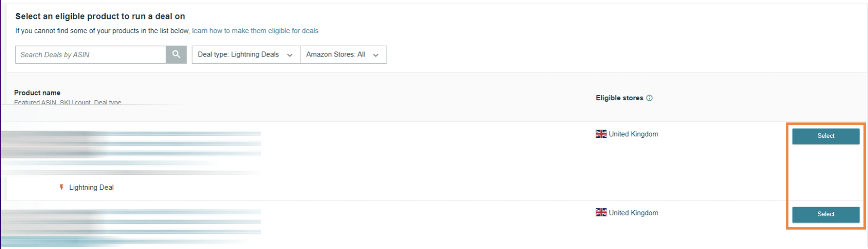
Task: Click the magnifying glass search icon
Action: pos(176,55)
